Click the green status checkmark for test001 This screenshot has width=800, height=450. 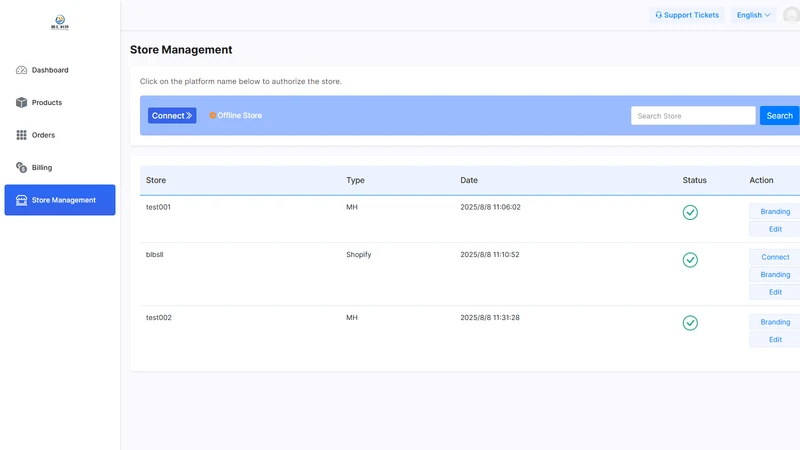[x=690, y=212]
